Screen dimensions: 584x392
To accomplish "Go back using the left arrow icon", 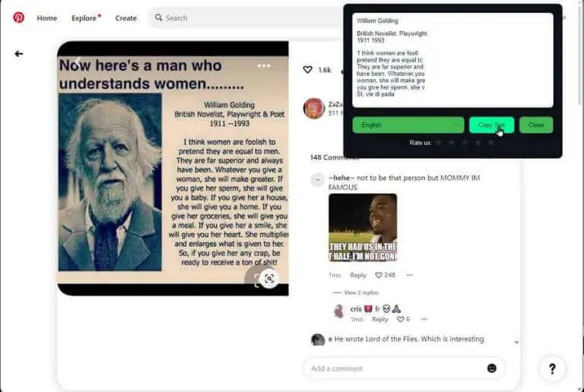I will pos(18,54).
